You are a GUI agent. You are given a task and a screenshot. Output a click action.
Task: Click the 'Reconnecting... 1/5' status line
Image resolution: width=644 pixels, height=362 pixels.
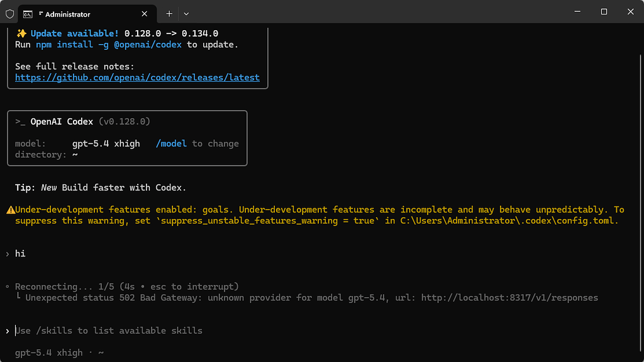(x=126, y=286)
